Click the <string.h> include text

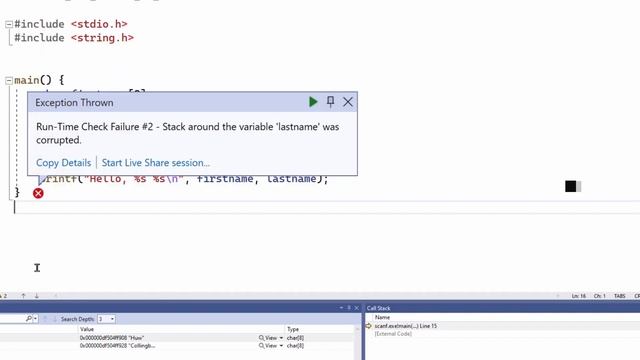(102, 38)
